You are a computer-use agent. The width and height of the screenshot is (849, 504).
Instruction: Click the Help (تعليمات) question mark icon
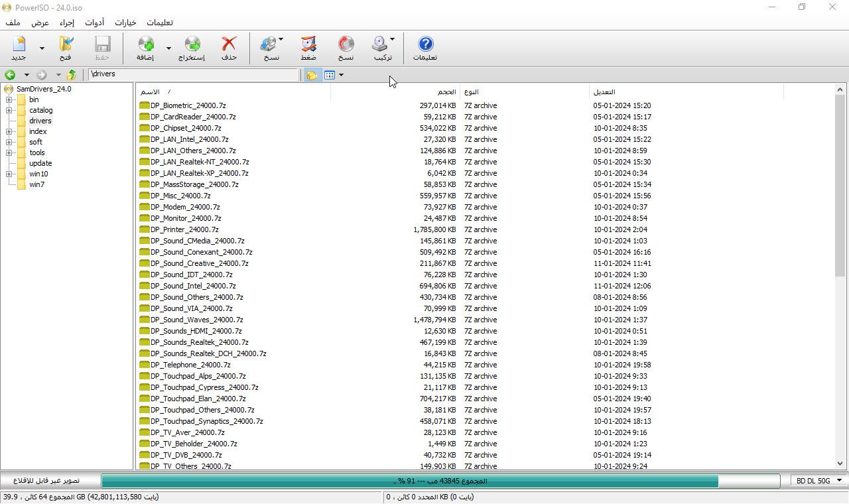tap(425, 44)
